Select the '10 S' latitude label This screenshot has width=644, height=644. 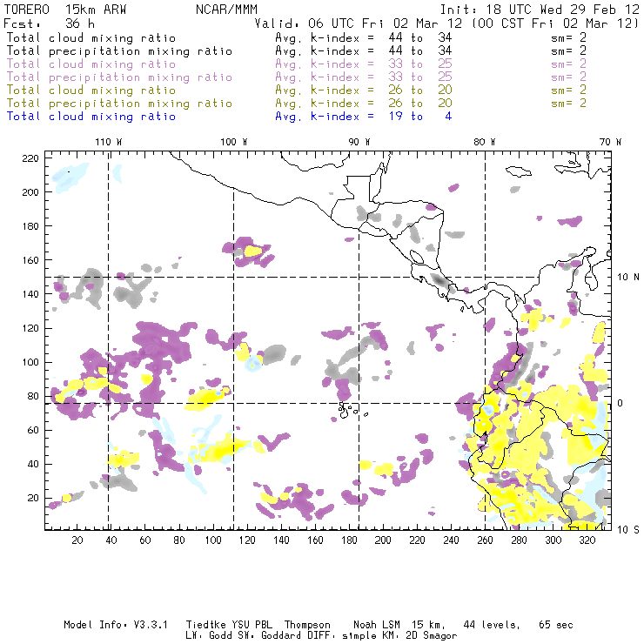click(628, 530)
